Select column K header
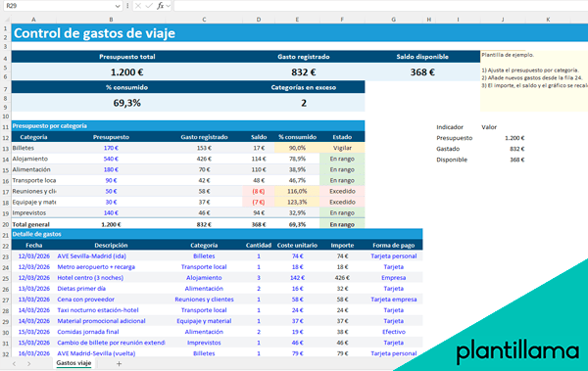Viewport: 588px width, 371px height. pyautogui.click(x=548, y=20)
